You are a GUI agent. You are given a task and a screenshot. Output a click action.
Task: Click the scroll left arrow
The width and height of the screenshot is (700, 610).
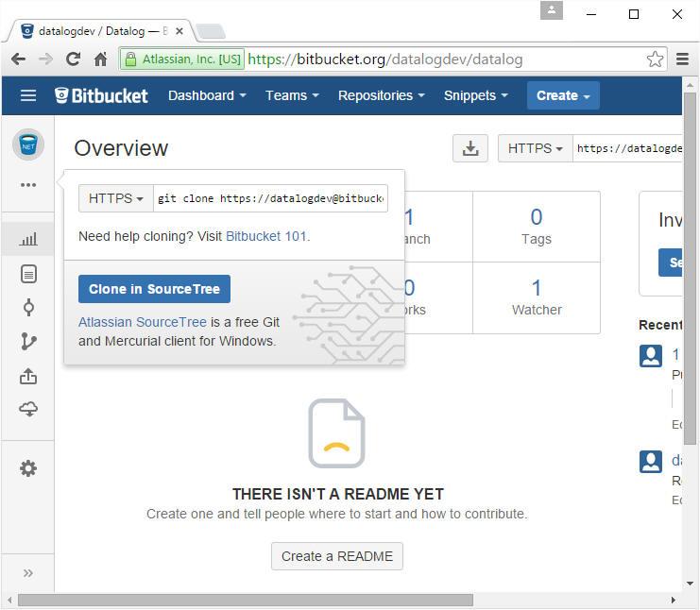(9, 601)
